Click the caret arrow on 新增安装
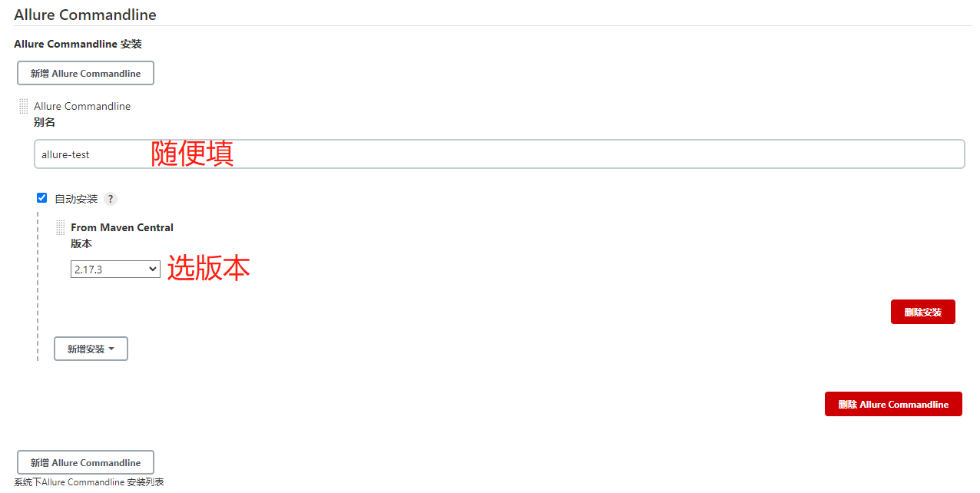This screenshot has width=980, height=493. pyautogui.click(x=112, y=349)
